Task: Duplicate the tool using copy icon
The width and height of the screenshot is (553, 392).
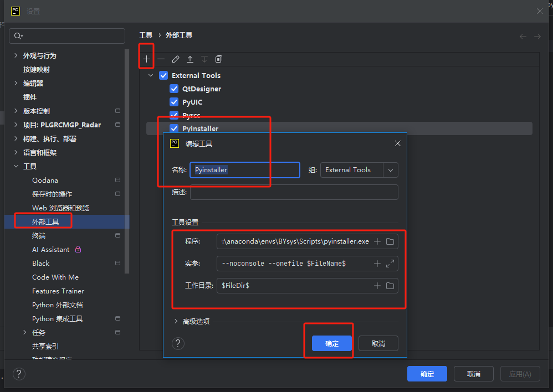Action: click(x=218, y=59)
